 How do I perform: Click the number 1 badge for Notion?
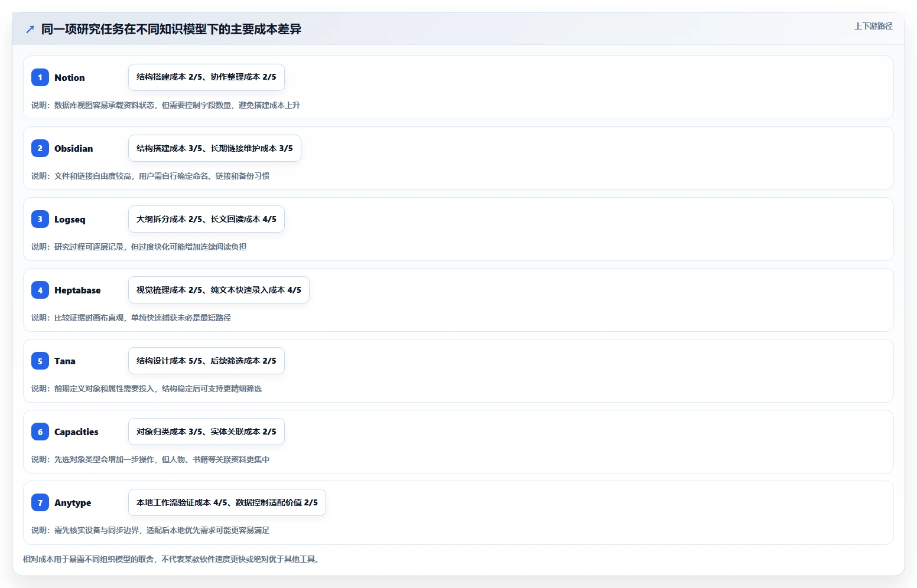click(40, 77)
